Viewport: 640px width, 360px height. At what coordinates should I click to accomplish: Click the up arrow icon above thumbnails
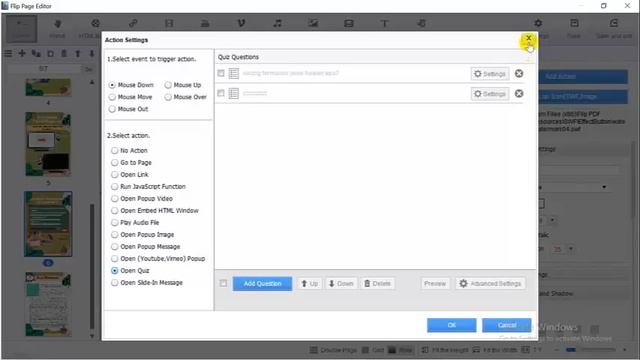(x=78, y=53)
